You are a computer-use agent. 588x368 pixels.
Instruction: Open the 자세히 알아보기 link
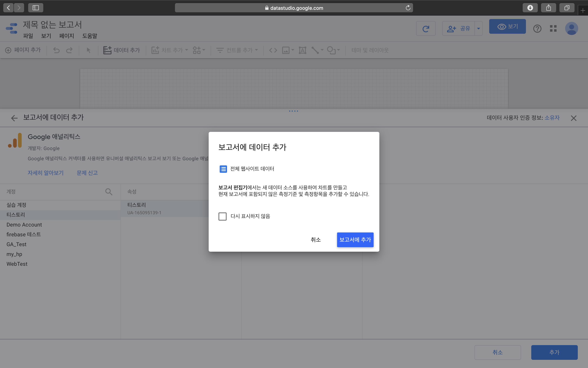pyautogui.click(x=46, y=173)
